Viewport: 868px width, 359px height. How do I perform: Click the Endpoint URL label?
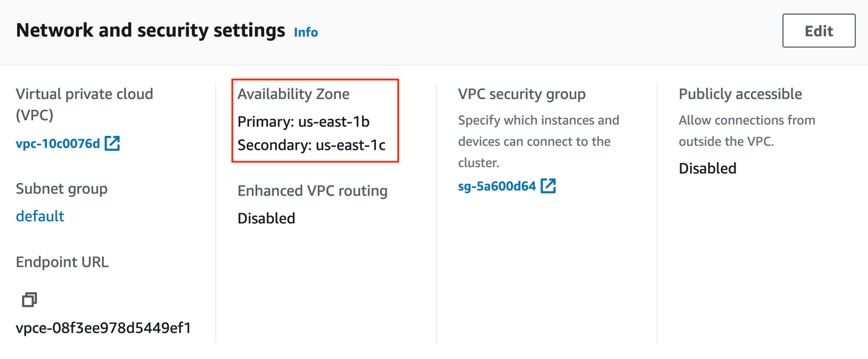[x=62, y=262]
